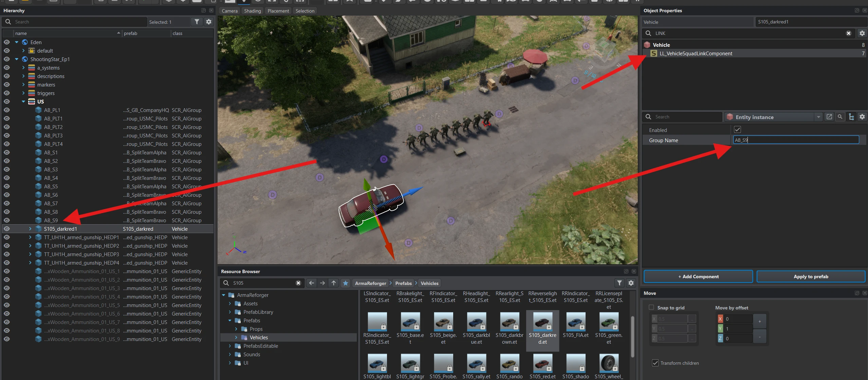Collapse ShootingStar_Ep1 node
The width and height of the screenshot is (868, 380).
pos(16,59)
